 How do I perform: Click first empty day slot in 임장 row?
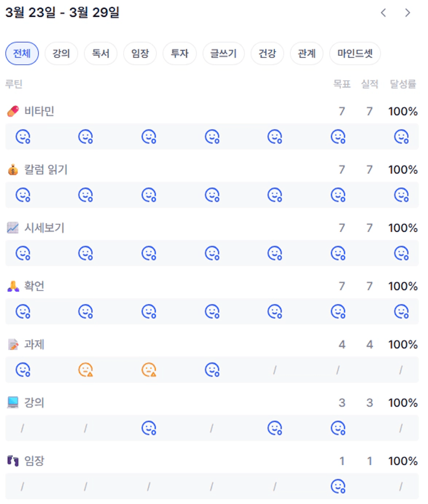click(22, 486)
